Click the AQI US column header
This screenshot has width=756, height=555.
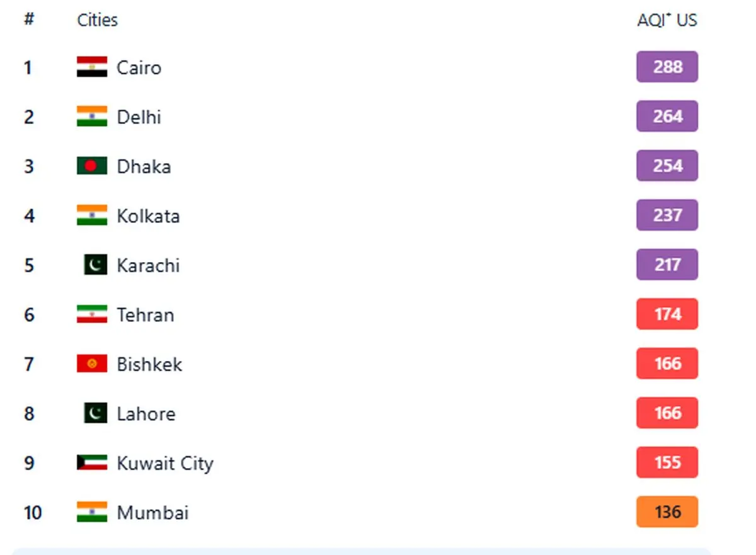pyautogui.click(x=667, y=20)
